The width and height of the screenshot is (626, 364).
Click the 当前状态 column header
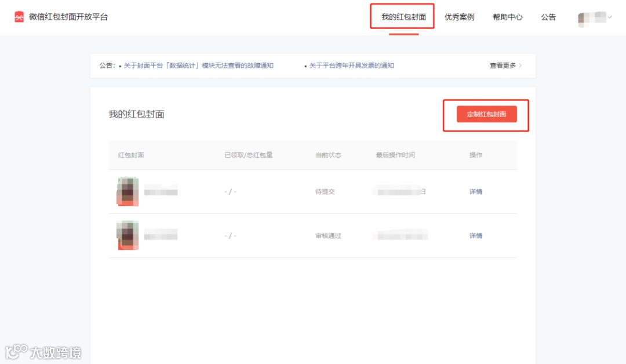[x=328, y=155]
